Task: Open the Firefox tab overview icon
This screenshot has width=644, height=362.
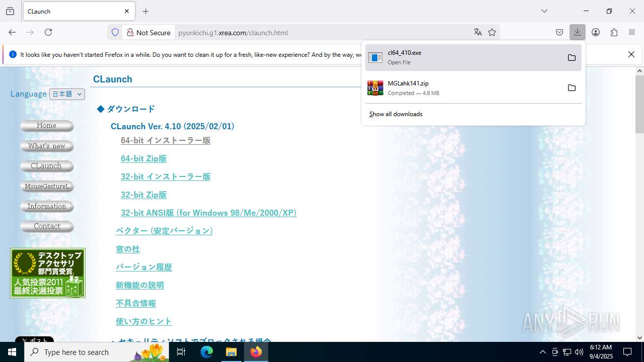Action: [x=10, y=11]
